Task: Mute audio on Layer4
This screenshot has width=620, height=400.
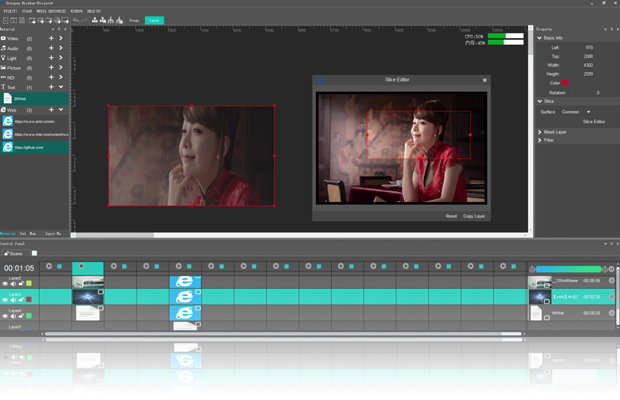Action: coord(13,316)
